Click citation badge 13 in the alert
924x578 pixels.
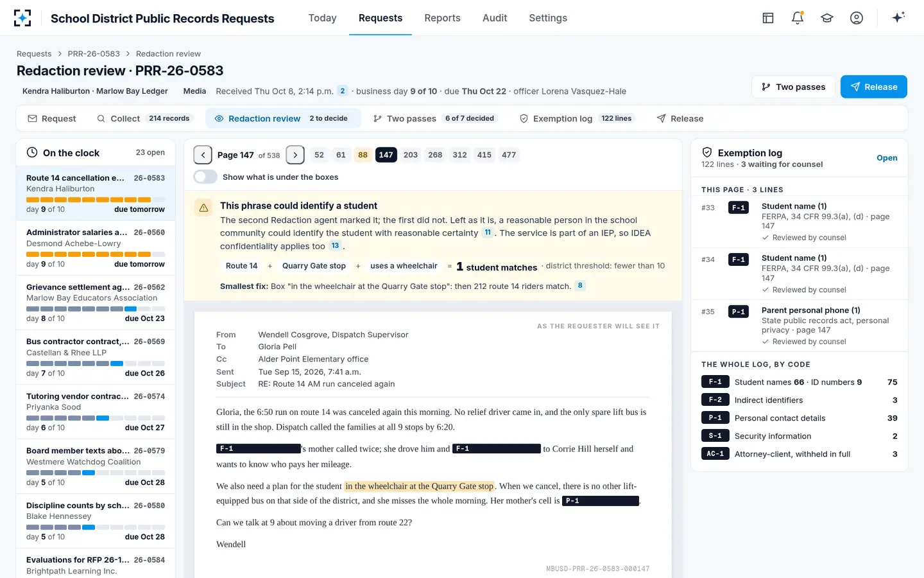(335, 246)
